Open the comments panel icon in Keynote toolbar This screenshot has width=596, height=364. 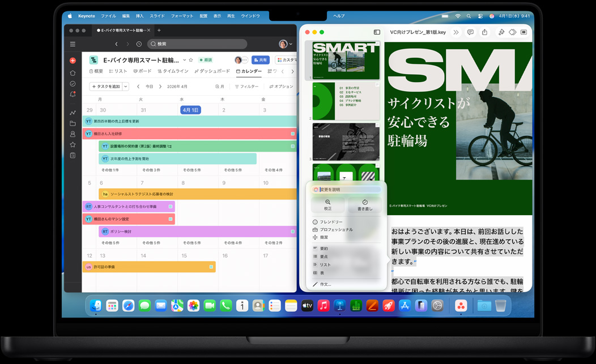[471, 32]
